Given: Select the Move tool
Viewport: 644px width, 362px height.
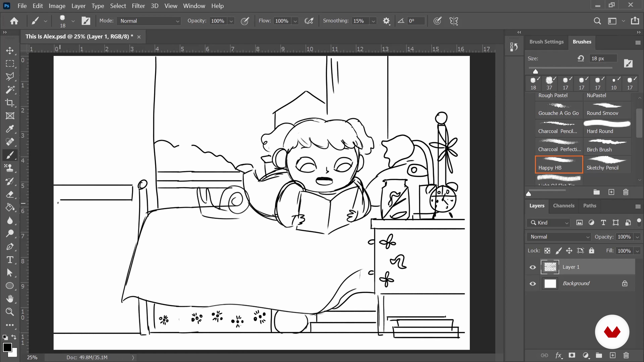Looking at the screenshot, I should 10,50.
